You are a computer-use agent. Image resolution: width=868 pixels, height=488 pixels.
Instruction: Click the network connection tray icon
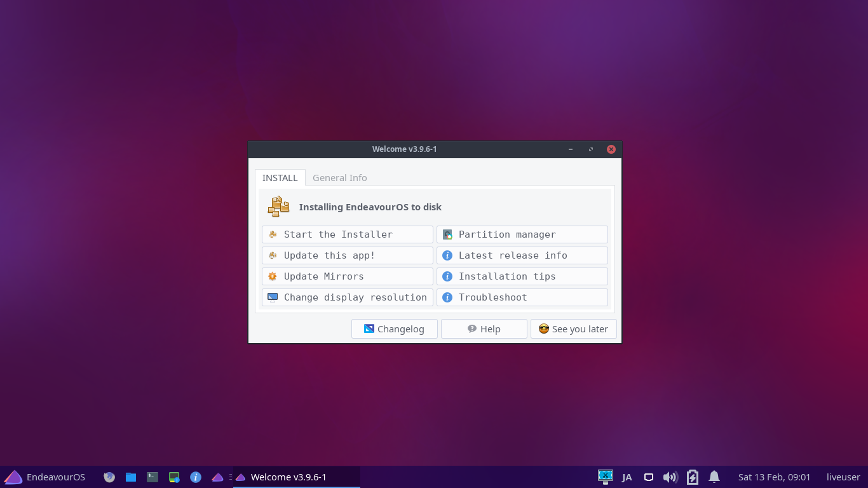pyautogui.click(x=649, y=477)
